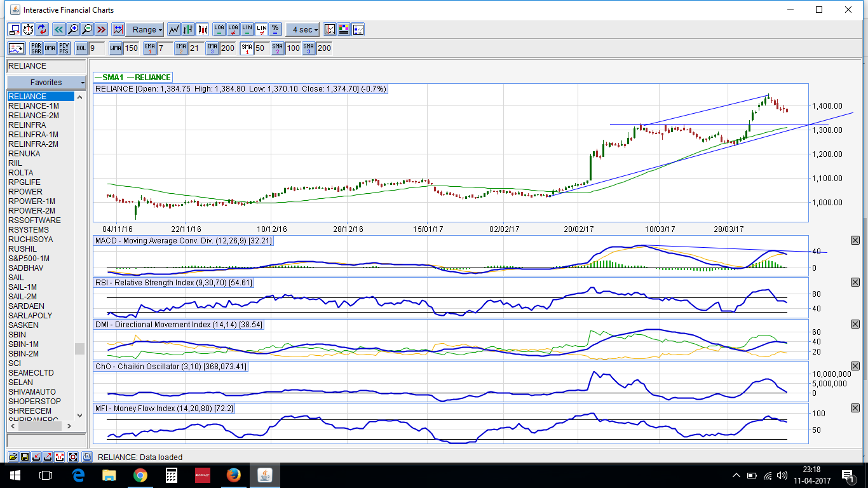Screen dimensions: 868x488
Task: Click the red LOG not-equal scale icon
Action: coord(233,29)
